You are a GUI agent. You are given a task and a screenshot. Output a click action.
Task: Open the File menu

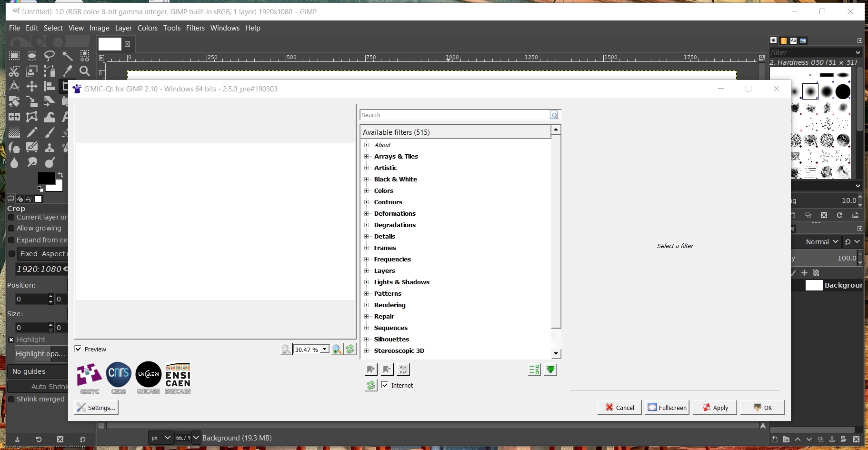pos(15,28)
